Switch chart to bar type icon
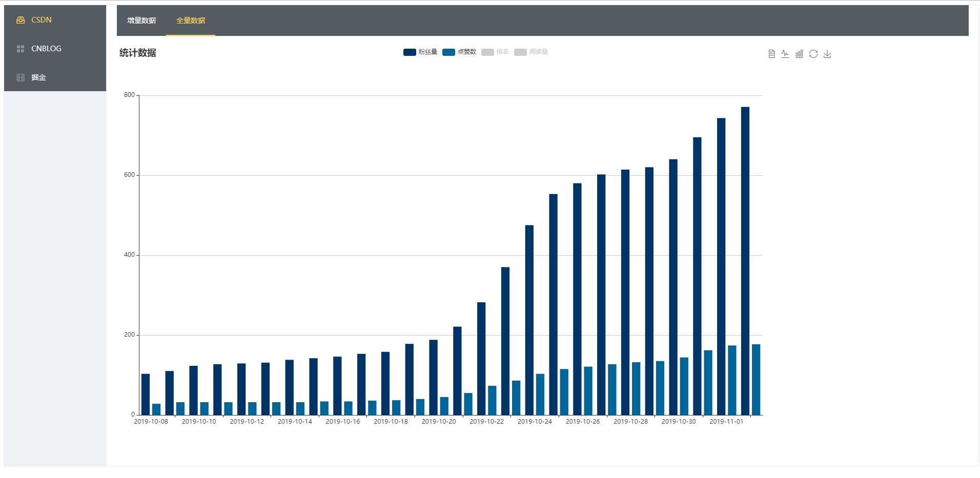Viewport: 980px width, 478px height. [799, 54]
